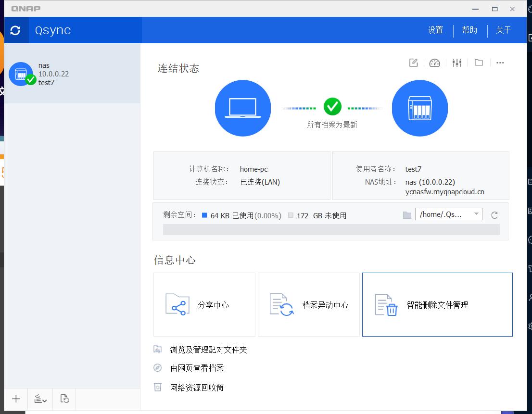Open the edit profile icon above connection status
The height and width of the screenshot is (414, 532).
click(413, 63)
